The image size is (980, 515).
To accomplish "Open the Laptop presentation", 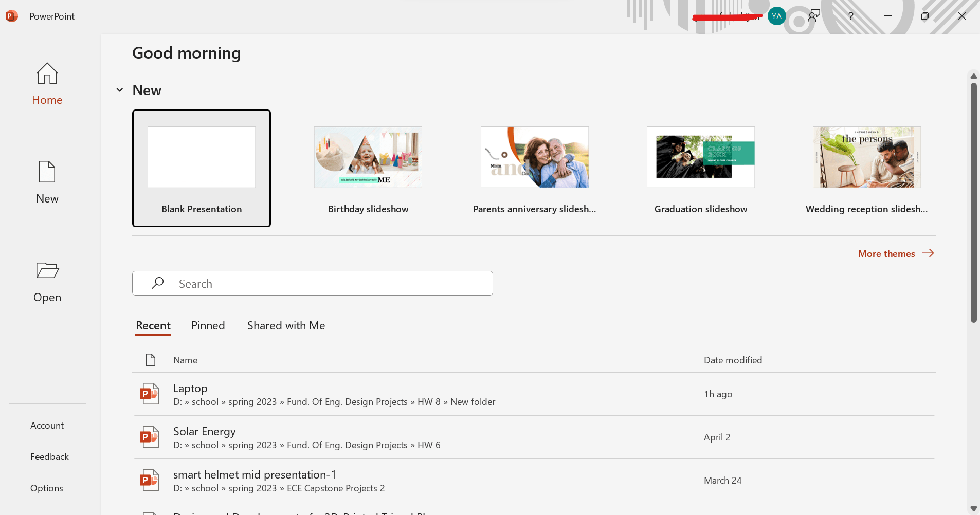I will 535,394.
